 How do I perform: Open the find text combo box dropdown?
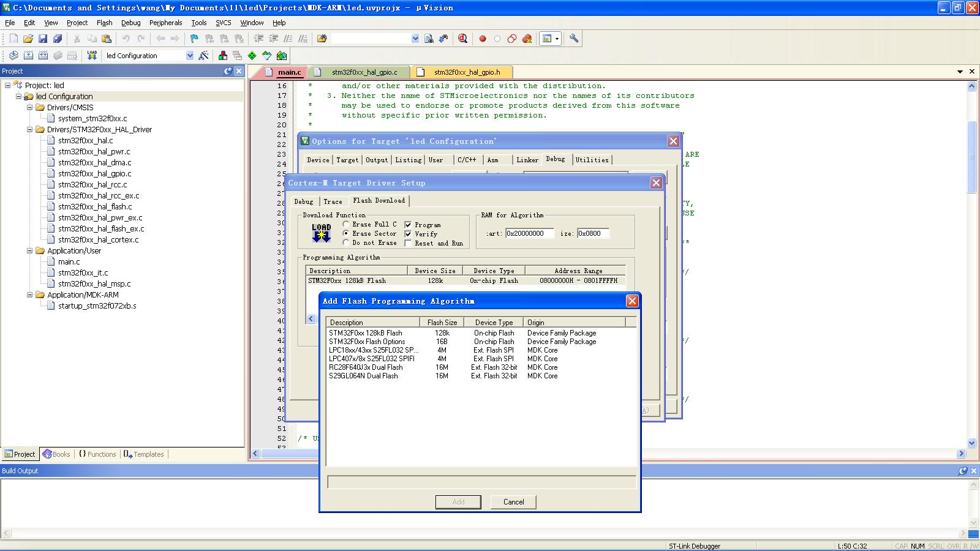415,39
